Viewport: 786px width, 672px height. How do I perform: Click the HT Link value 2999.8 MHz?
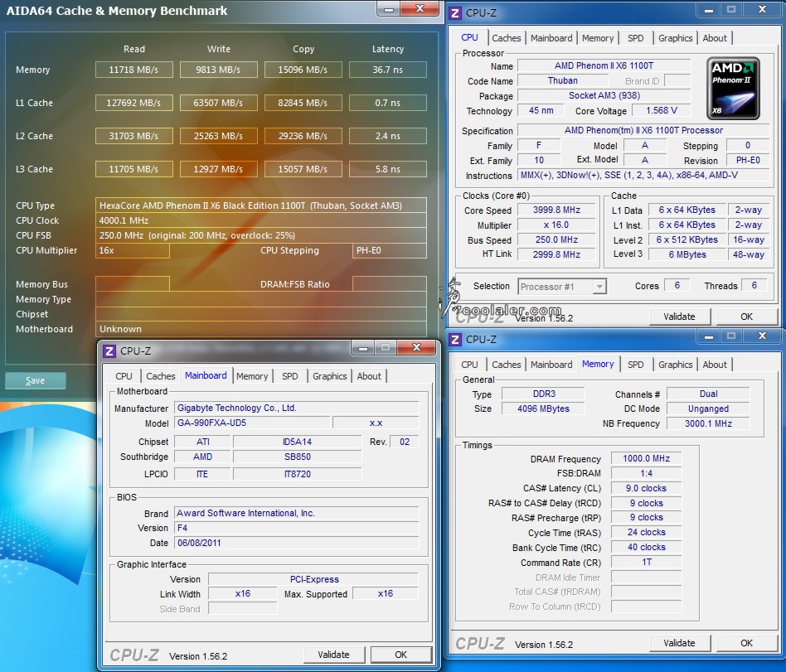(x=556, y=254)
